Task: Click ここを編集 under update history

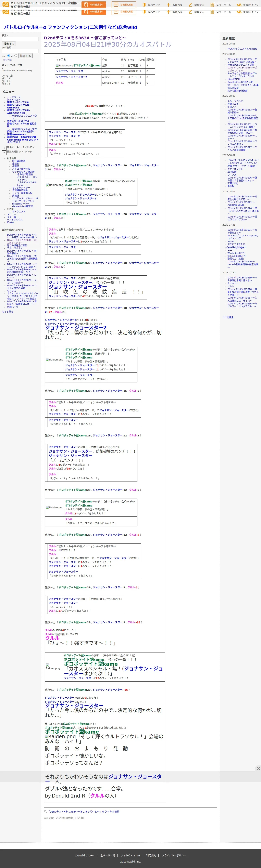Action: [228, 317]
